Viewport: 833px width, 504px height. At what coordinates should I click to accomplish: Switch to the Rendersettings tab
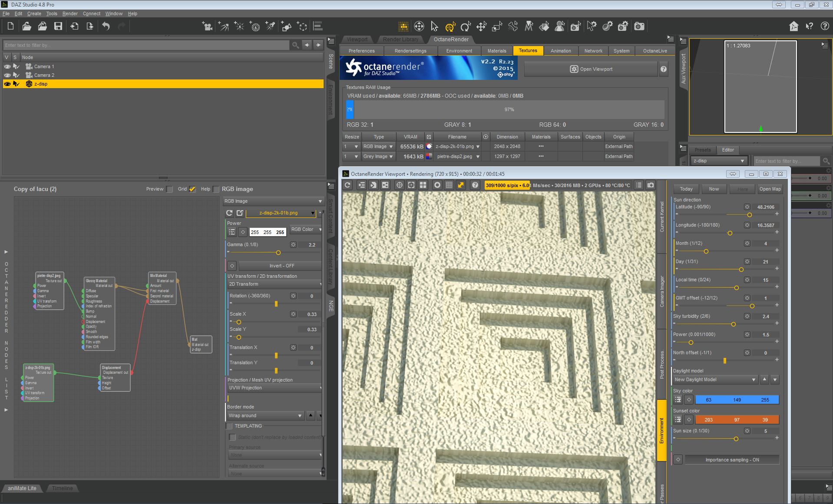[410, 51]
